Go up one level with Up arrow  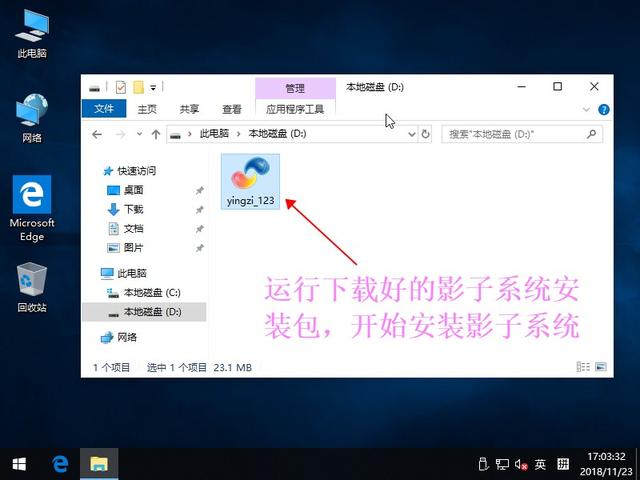click(156, 134)
